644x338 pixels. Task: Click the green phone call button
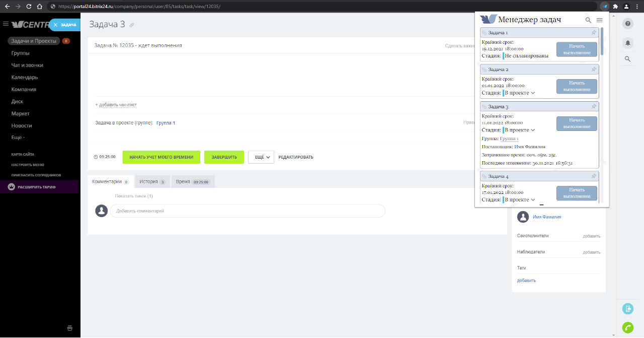(x=627, y=327)
